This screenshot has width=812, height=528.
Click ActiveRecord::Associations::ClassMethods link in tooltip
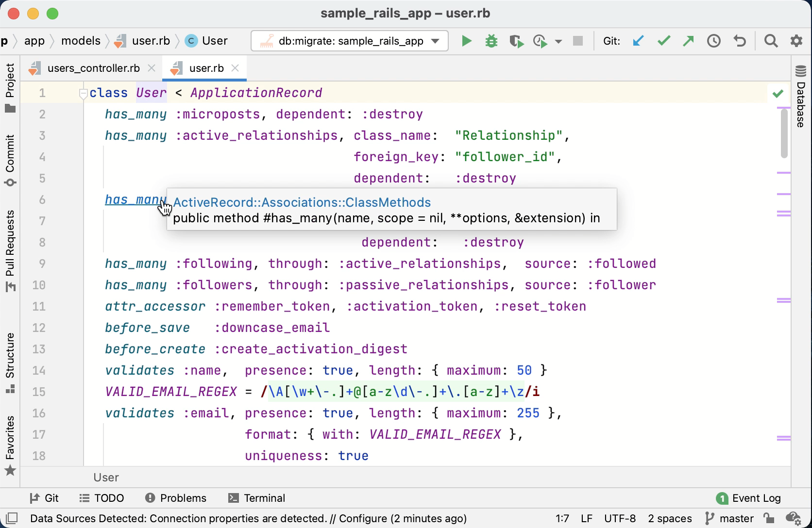302,202
